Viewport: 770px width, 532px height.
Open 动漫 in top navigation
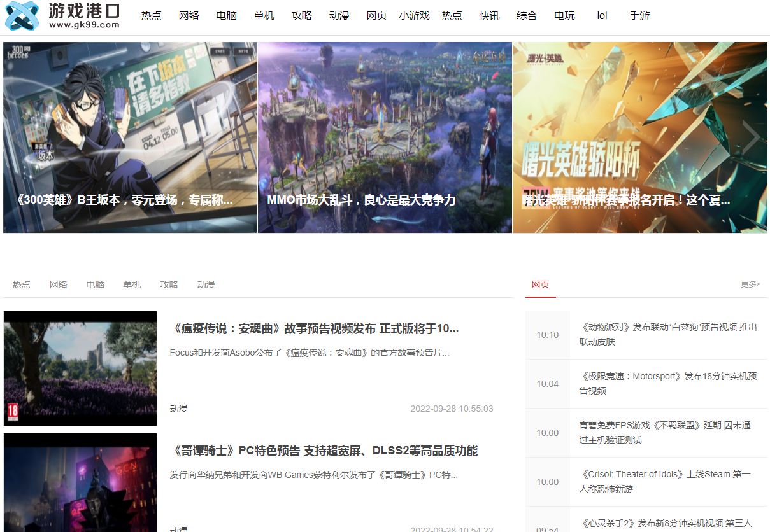pos(339,16)
